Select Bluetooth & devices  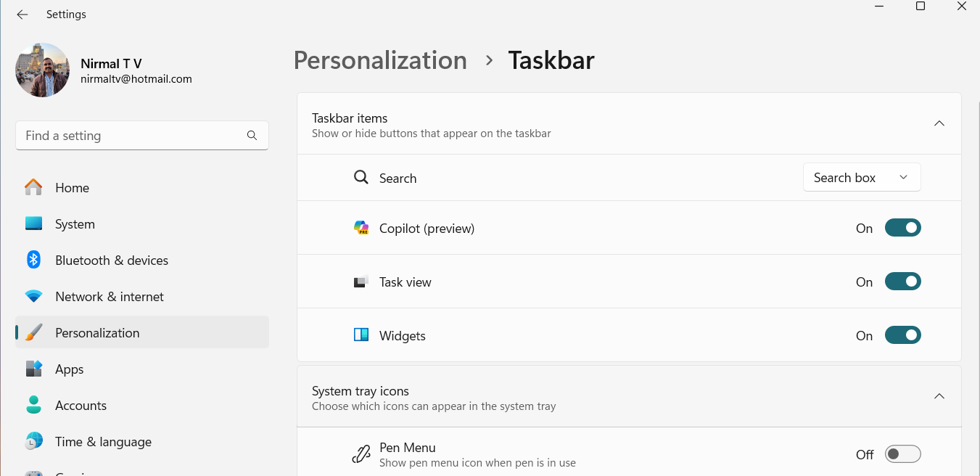142,260
